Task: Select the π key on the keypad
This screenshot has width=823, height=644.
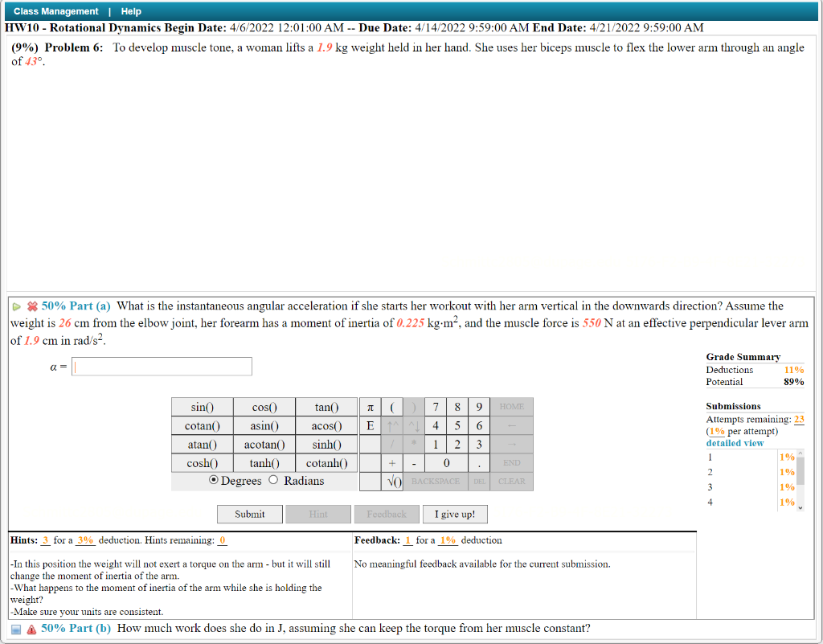Action: (x=370, y=407)
